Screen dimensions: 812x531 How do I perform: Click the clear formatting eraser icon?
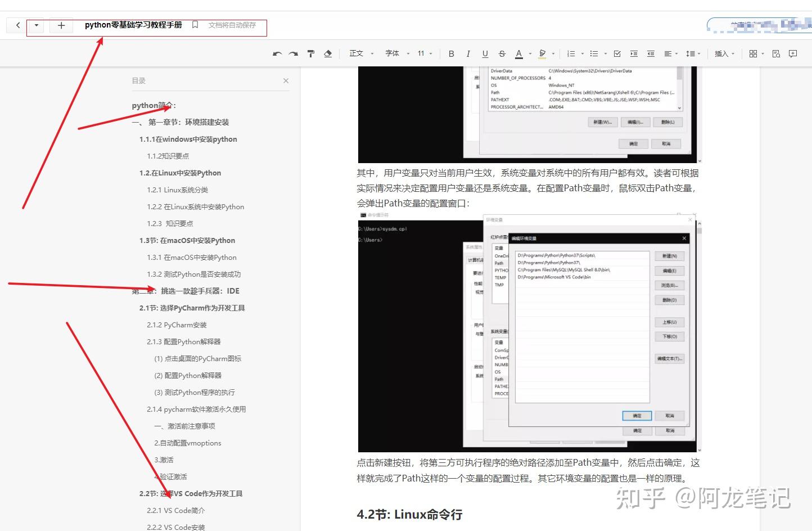coord(328,54)
